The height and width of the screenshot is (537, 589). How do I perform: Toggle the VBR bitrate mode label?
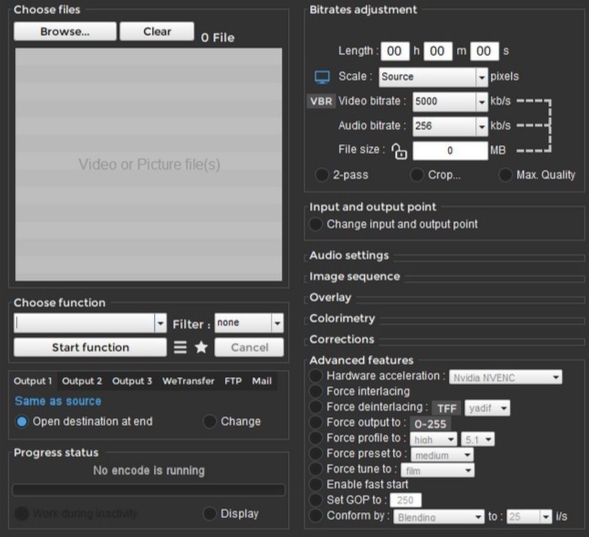[x=321, y=101]
